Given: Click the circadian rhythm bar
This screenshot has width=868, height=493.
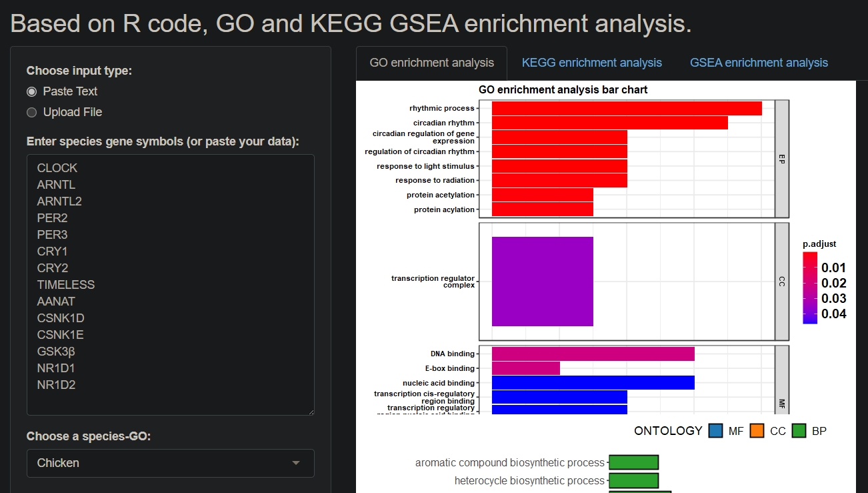Looking at the screenshot, I should (x=609, y=123).
